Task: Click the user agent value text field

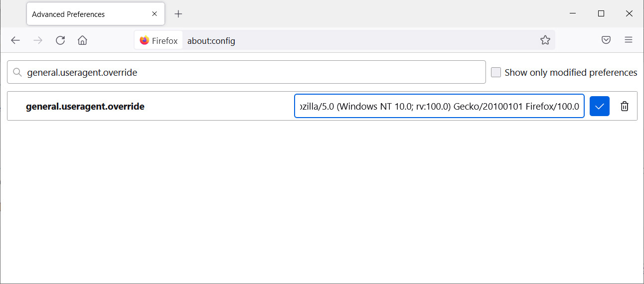Action: click(439, 106)
